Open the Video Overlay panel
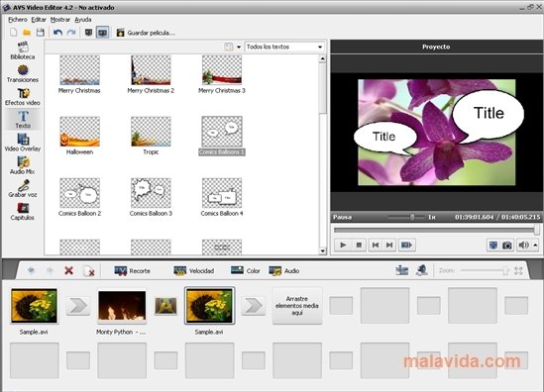This screenshot has width=544, height=392. point(23,143)
